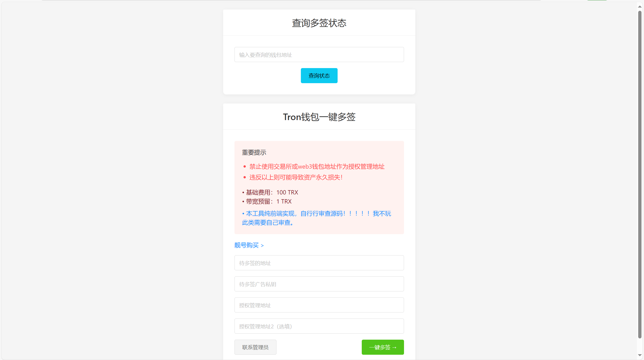Click the Tron钱包一键多签 card title

pyautogui.click(x=319, y=117)
